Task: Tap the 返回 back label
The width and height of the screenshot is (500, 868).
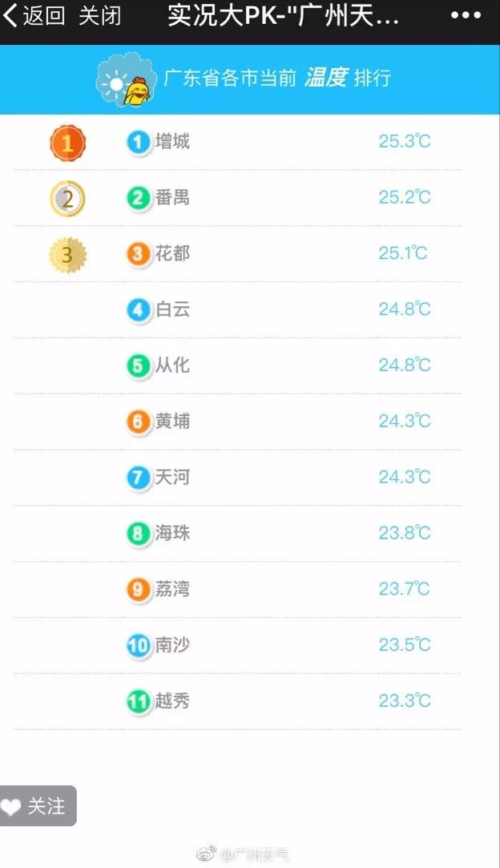Action: pos(44,15)
